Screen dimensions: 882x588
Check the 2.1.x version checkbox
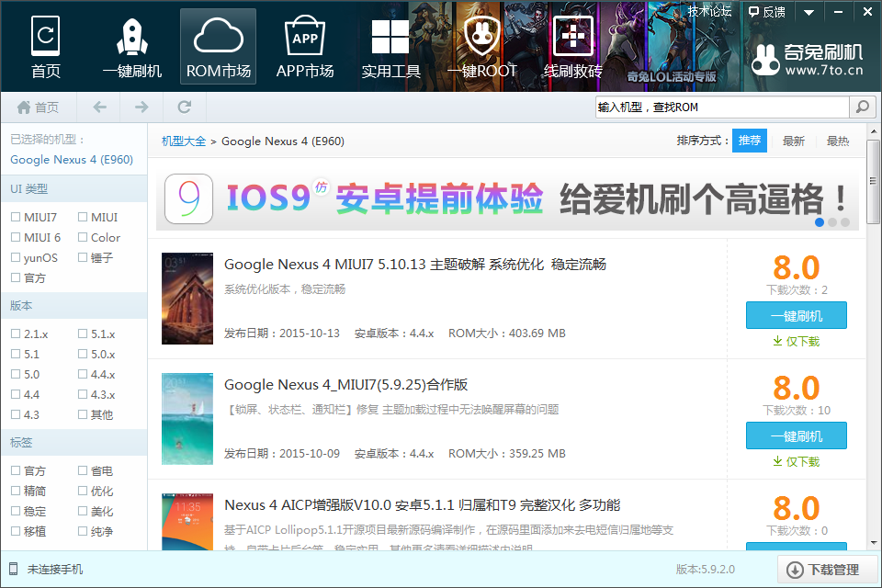pos(16,334)
